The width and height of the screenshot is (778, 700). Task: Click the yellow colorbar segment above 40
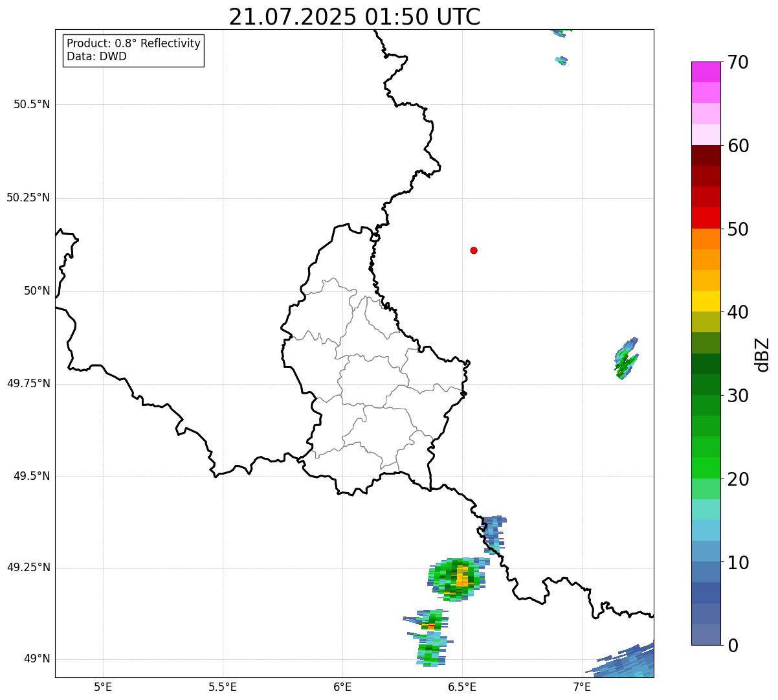pos(706,302)
